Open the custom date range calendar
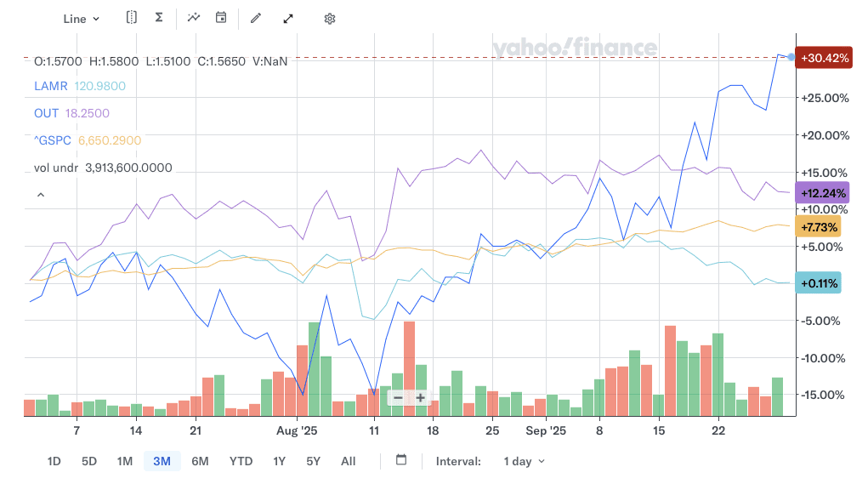The height and width of the screenshot is (484, 868). pos(401,460)
